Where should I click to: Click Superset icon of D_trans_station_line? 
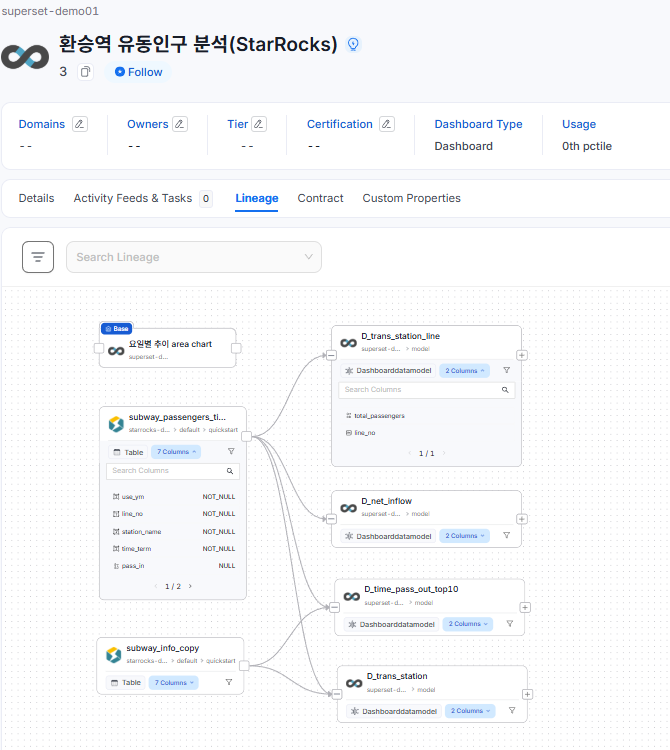pyautogui.click(x=348, y=343)
